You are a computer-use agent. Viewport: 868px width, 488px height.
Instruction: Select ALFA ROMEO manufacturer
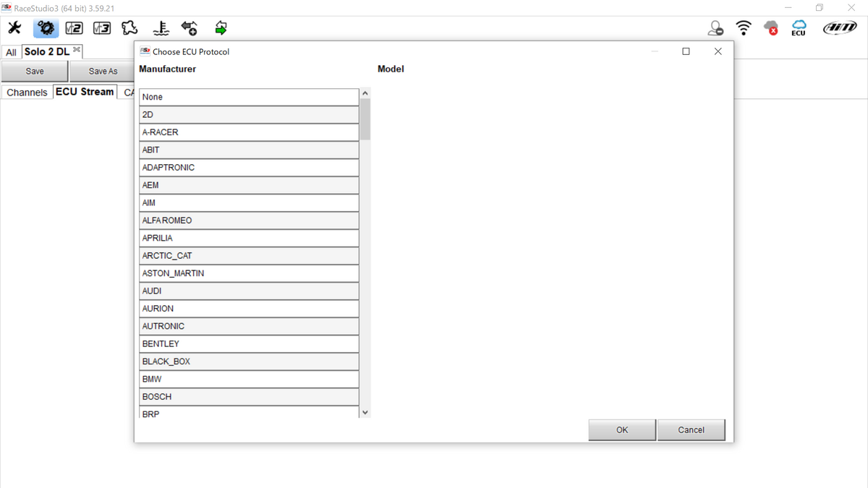249,221
